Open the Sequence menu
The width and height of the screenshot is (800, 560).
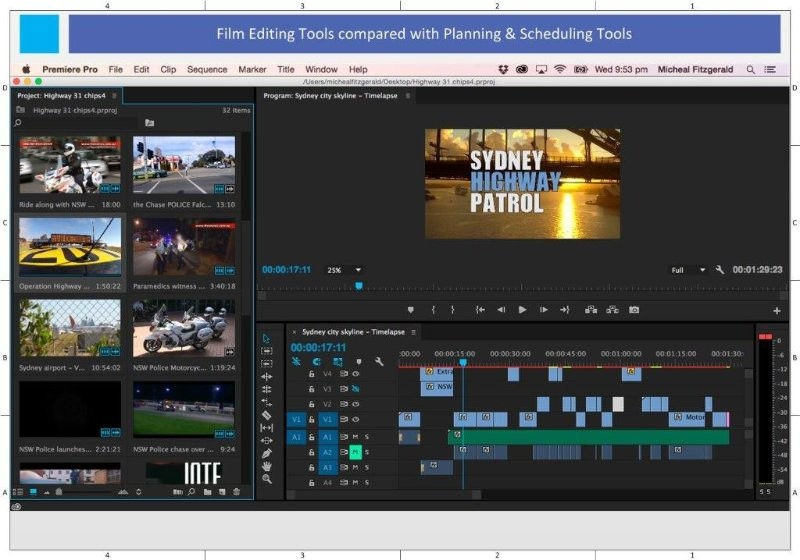pos(207,69)
